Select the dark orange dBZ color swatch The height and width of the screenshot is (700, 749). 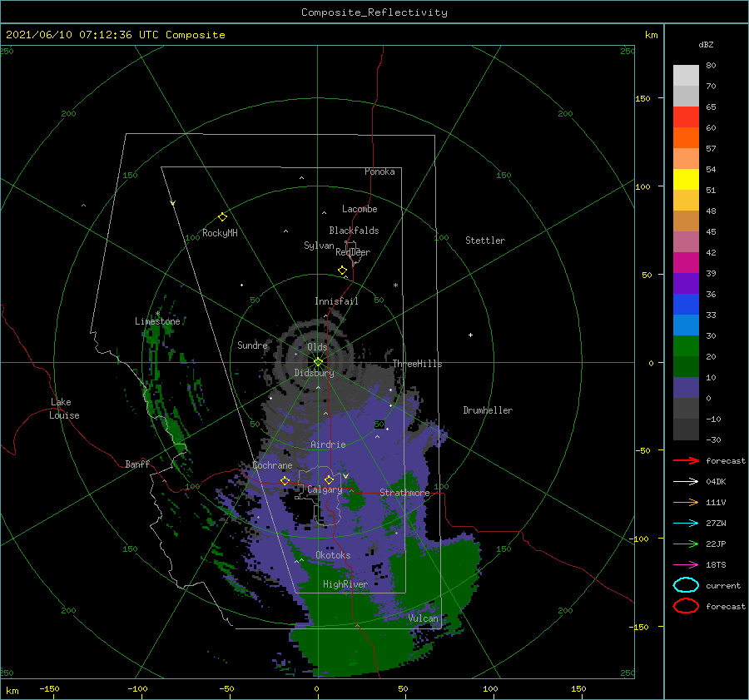click(686, 137)
